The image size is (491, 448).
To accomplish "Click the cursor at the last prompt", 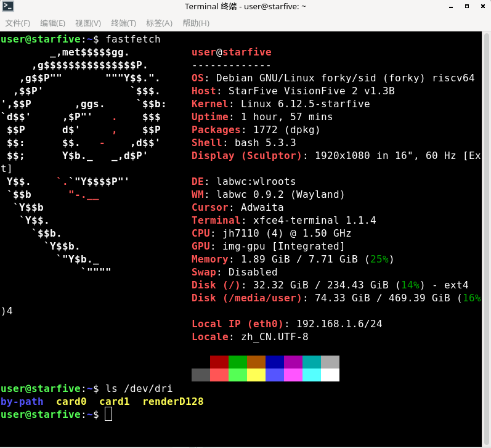I will [x=108, y=414].
